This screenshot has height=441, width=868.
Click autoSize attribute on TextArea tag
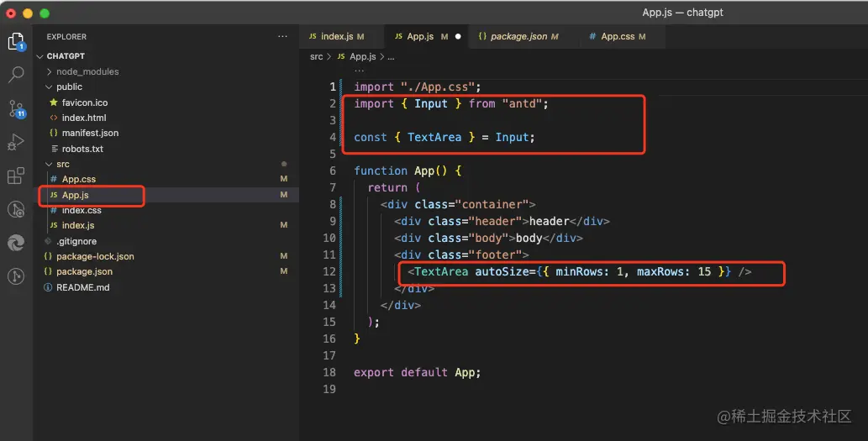[502, 271]
